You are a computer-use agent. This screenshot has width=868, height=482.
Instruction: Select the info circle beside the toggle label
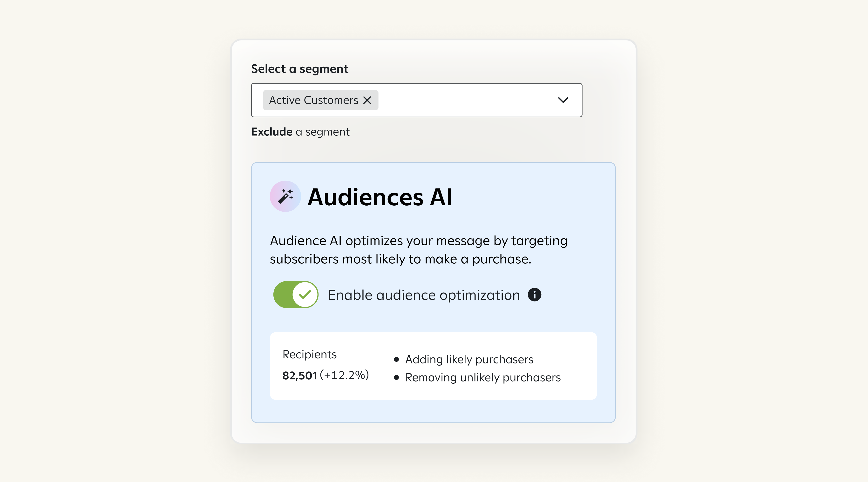(x=534, y=295)
